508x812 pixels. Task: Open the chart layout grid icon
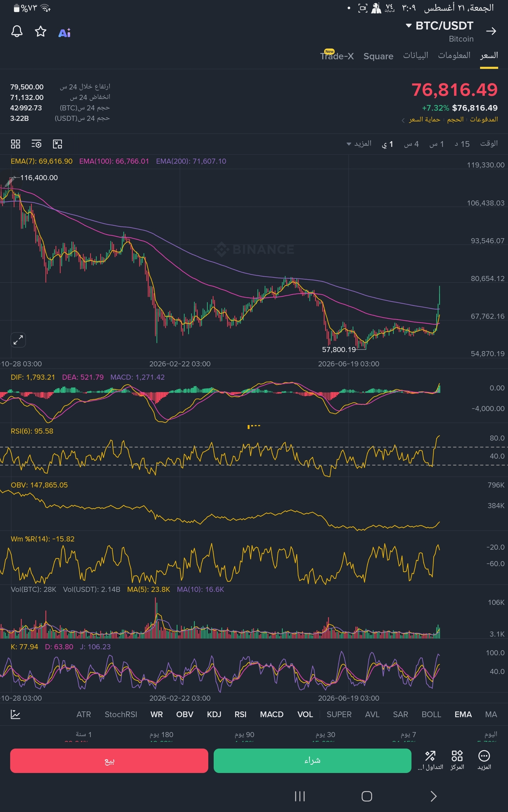[16, 144]
